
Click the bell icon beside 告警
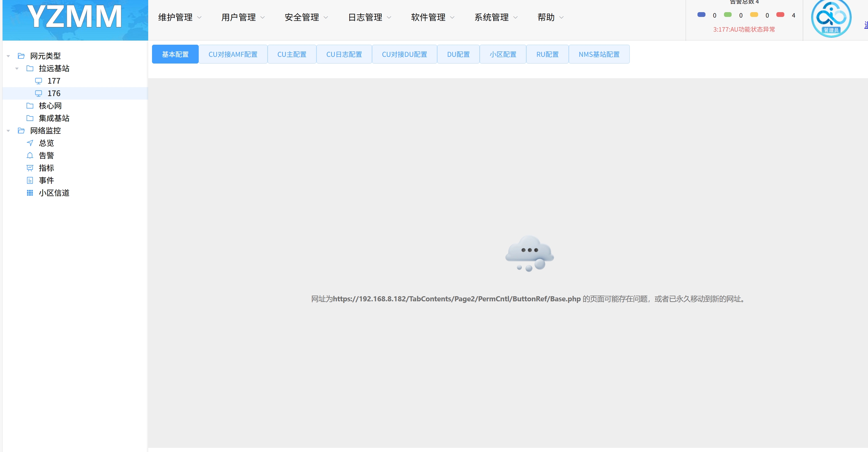pyautogui.click(x=30, y=155)
